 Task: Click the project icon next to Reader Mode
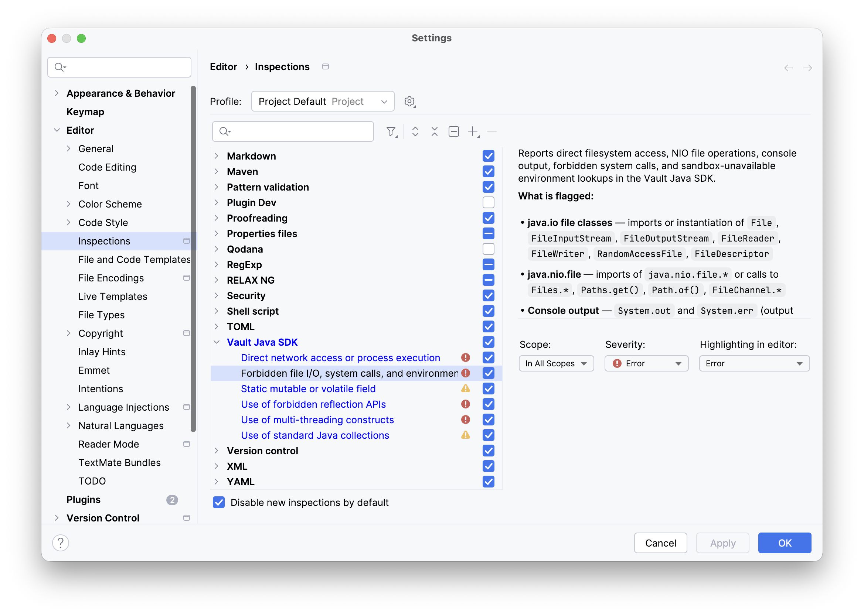coord(186,444)
